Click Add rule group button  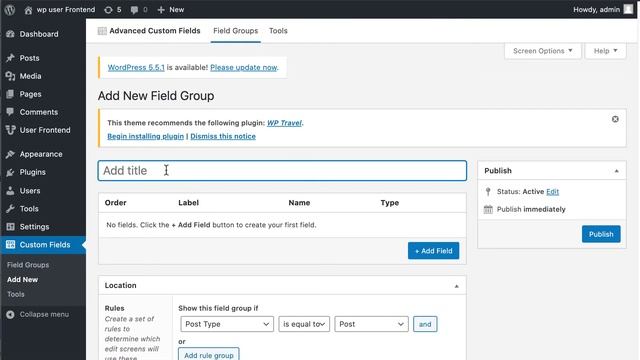click(209, 355)
